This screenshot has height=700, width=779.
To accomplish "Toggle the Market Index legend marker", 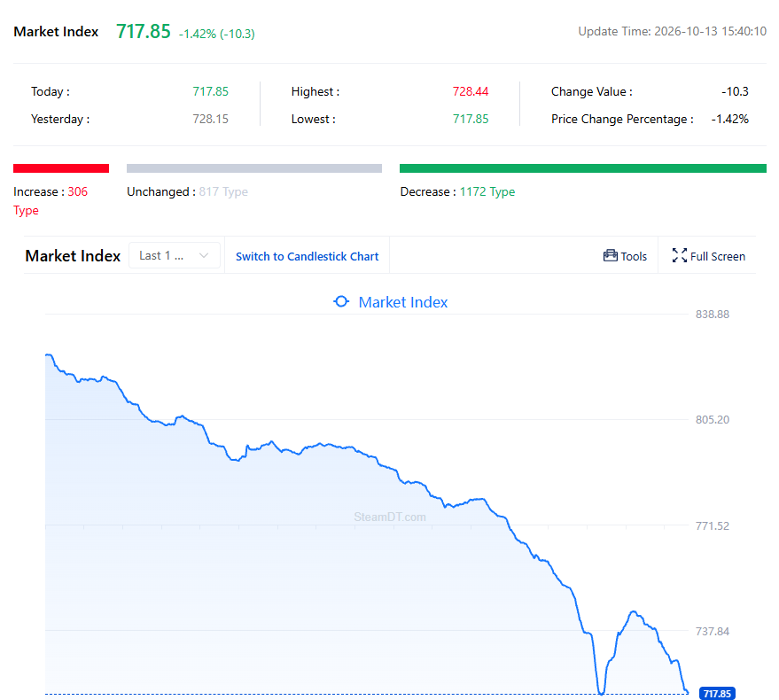I will 341,301.
